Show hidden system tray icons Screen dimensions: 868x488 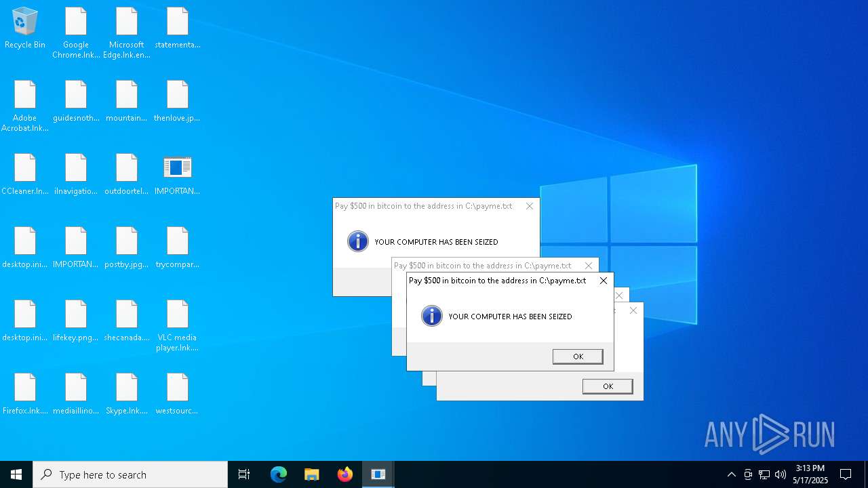point(731,474)
